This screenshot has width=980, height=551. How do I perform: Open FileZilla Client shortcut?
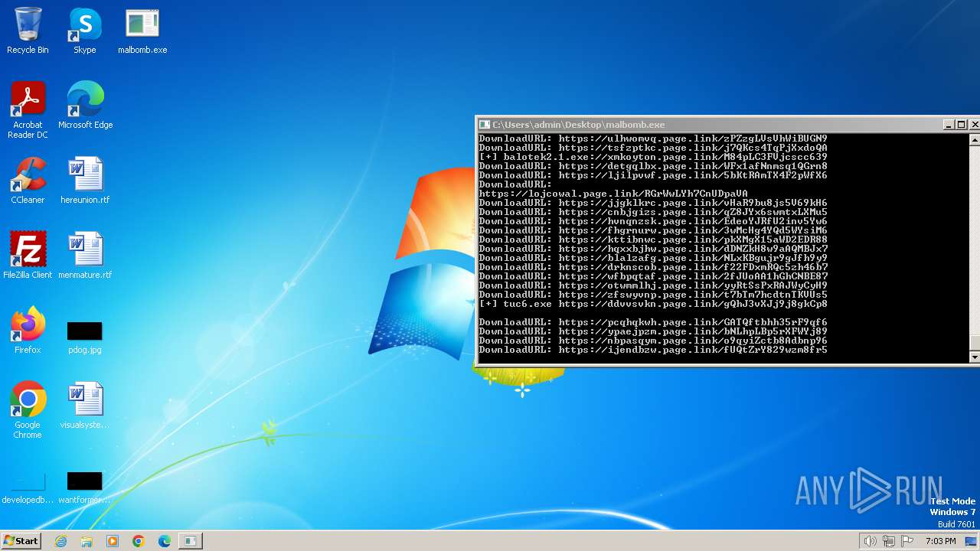coord(28,256)
